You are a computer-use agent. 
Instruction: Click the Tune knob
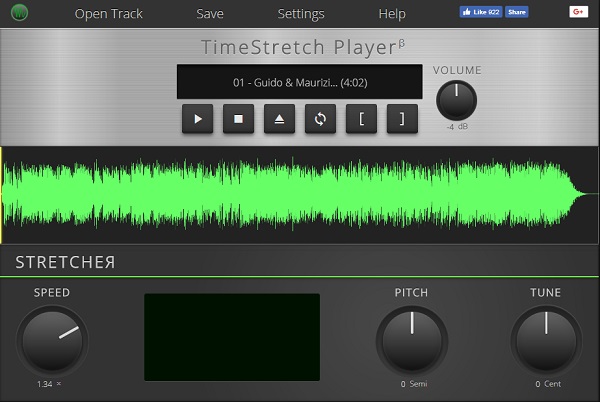pos(546,340)
